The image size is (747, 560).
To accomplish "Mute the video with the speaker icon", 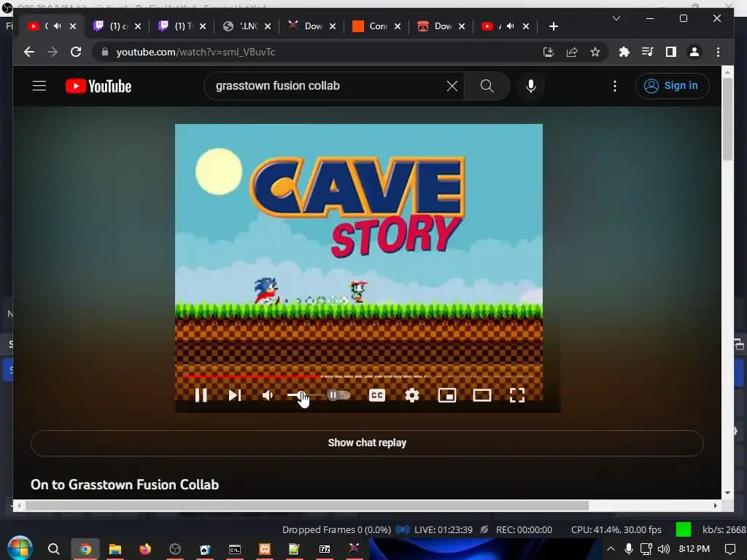I will (268, 395).
